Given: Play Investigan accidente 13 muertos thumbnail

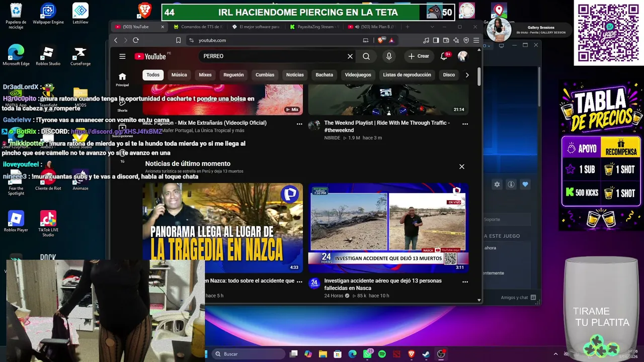Looking at the screenshot, I should [388, 228].
